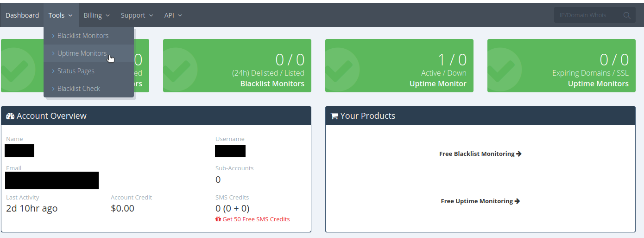Select Blacklist Check menu entry
The width and height of the screenshot is (644, 238).
tap(88, 89)
